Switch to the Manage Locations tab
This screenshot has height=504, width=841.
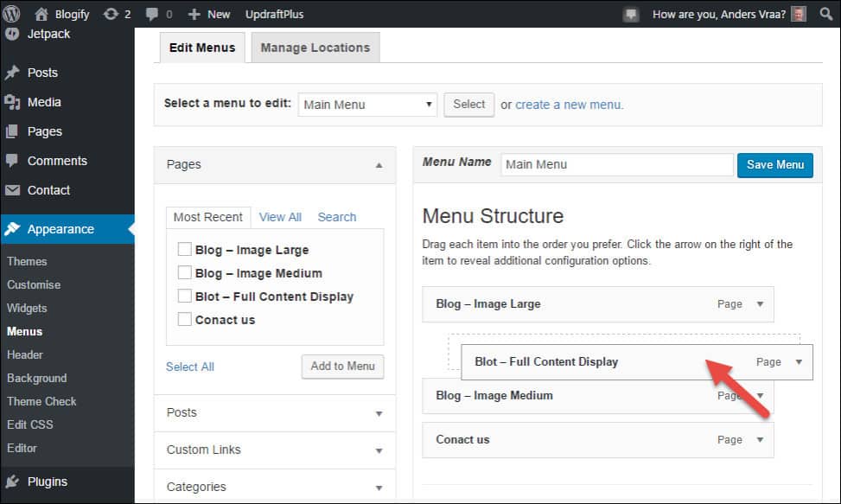pos(315,48)
